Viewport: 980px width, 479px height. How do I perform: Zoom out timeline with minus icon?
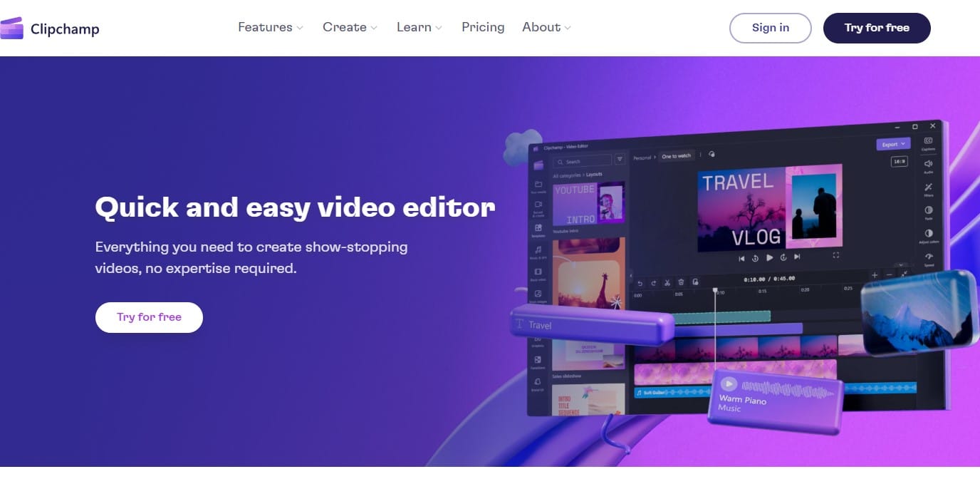(890, 275)
